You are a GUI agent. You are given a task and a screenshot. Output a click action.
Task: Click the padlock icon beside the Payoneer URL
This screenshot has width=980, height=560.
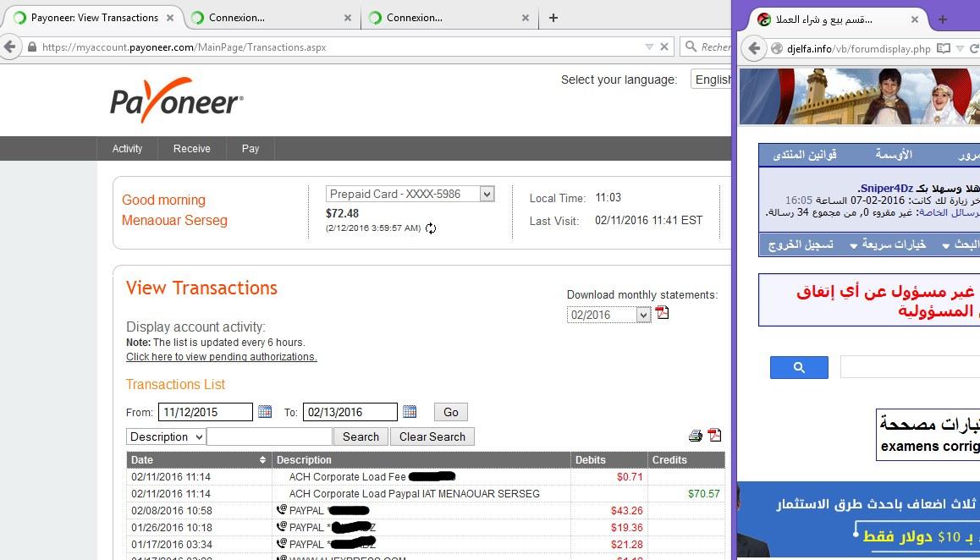(x=32, y=47)
